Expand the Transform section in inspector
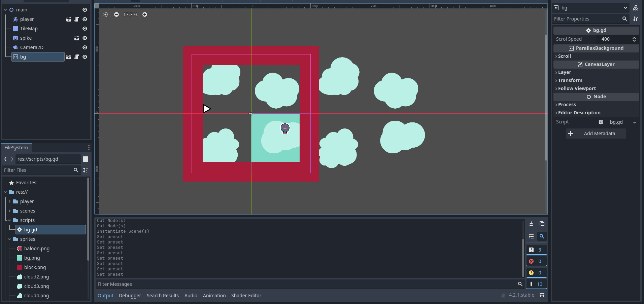This screenshot has height=304, width=644. click(571, 80)
